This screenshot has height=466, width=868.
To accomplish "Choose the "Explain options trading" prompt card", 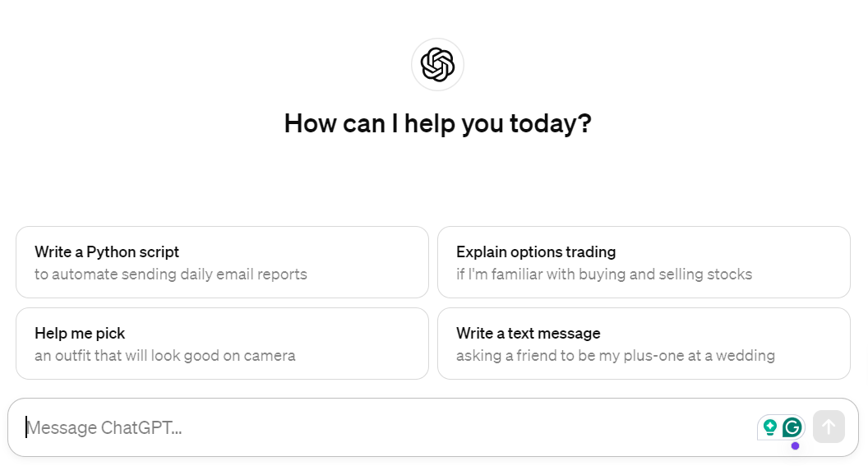I will click(644, 261).
